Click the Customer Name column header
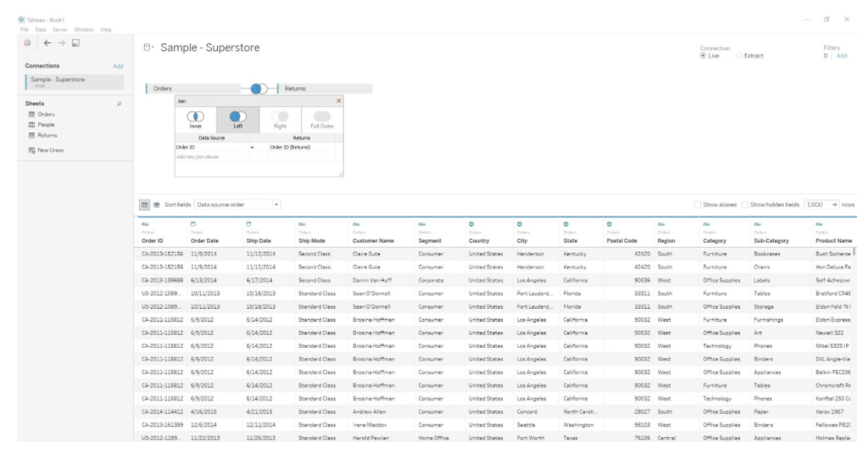Screen dimensions: 868x459 pyautogui.click(x=373, y=241)
